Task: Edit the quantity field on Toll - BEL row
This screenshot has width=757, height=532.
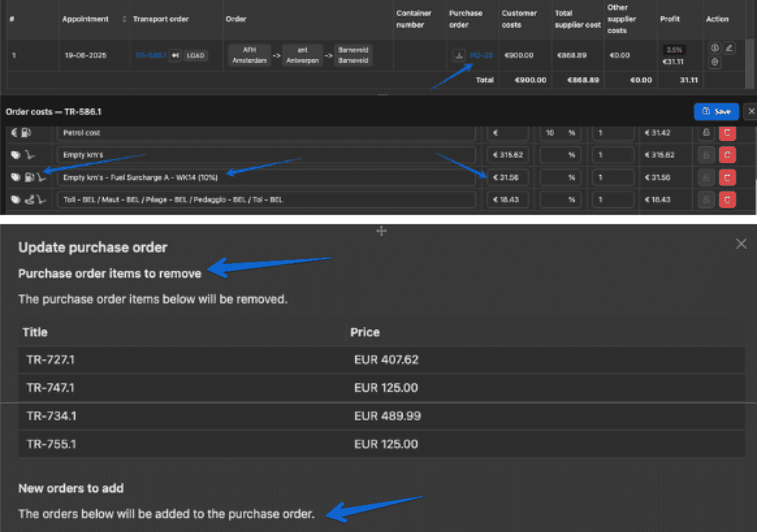Action: [x=613, y=199]
